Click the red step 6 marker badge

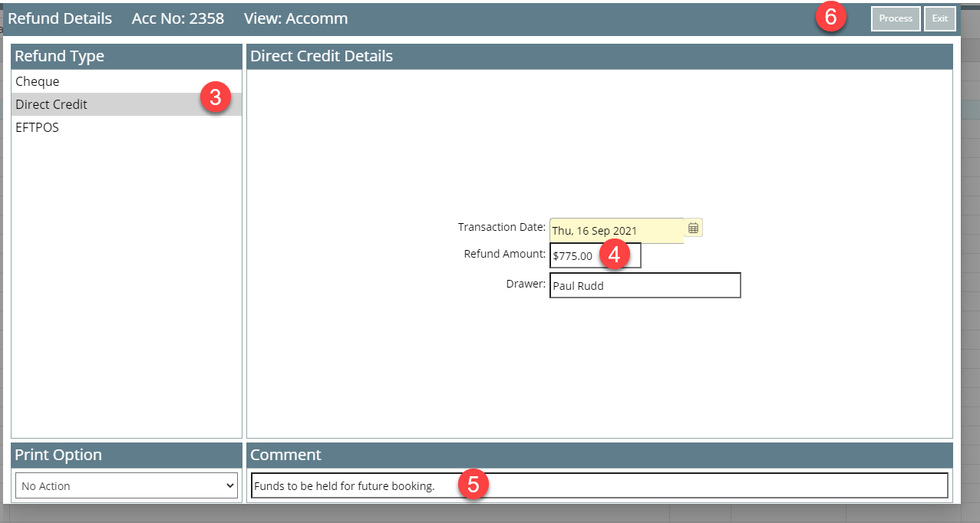point(830,18)
